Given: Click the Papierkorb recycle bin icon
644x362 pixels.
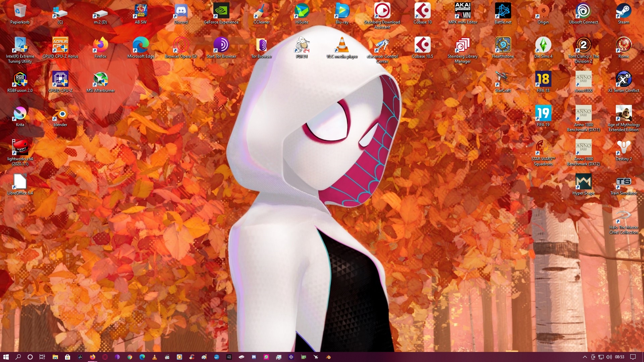Looking at the screenshot, I should point(20,11).
